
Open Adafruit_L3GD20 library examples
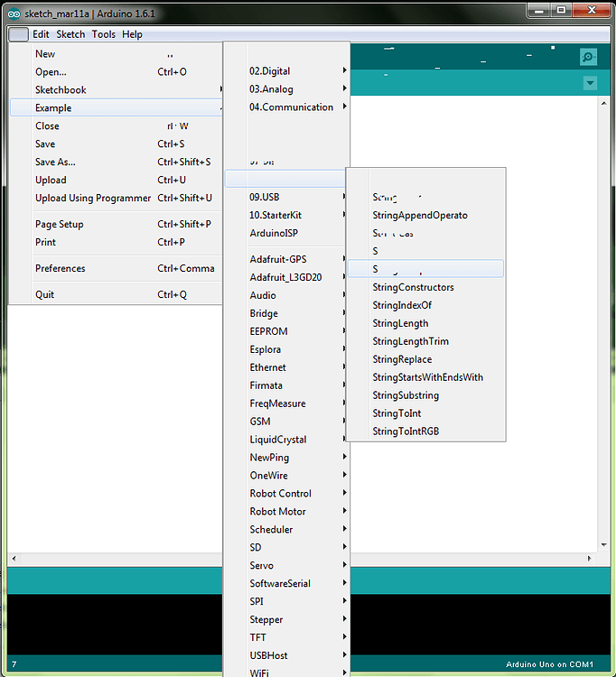tap(287, 277)
